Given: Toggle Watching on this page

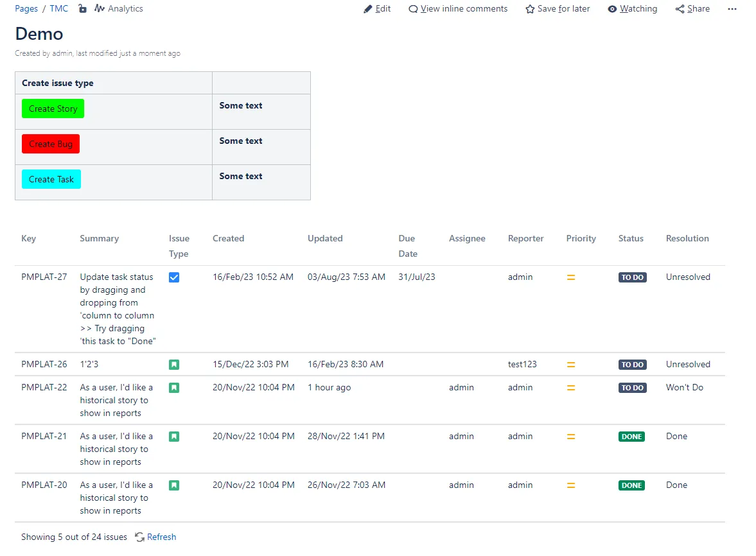Looking at the screenshot, I should [x=632, y=9].
